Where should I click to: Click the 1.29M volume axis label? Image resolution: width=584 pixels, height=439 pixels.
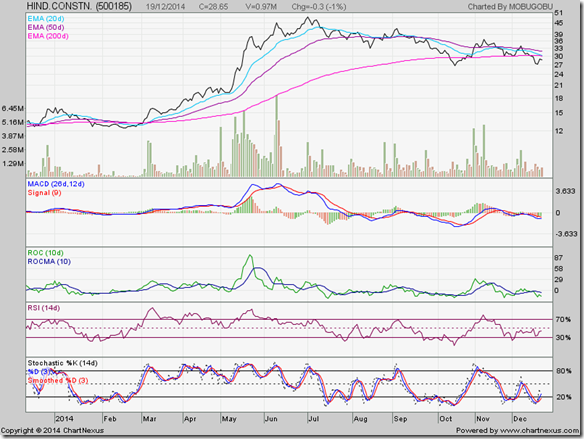coord(13,163)
